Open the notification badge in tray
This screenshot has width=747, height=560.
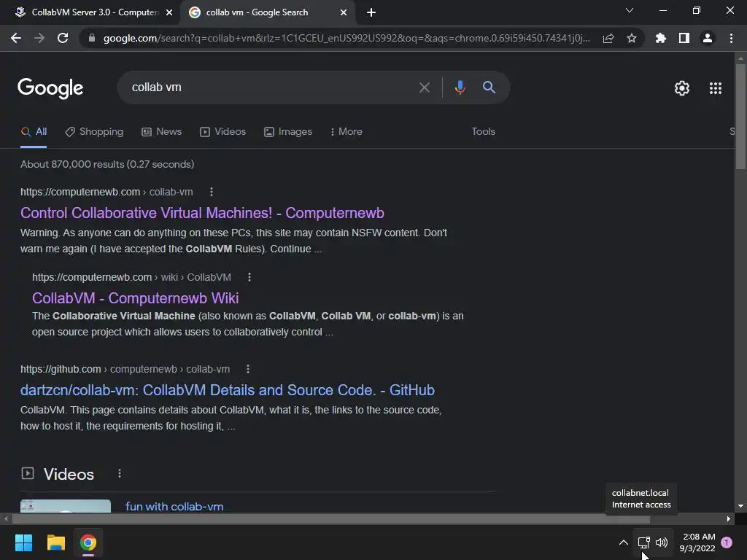(x=727, y=542)
